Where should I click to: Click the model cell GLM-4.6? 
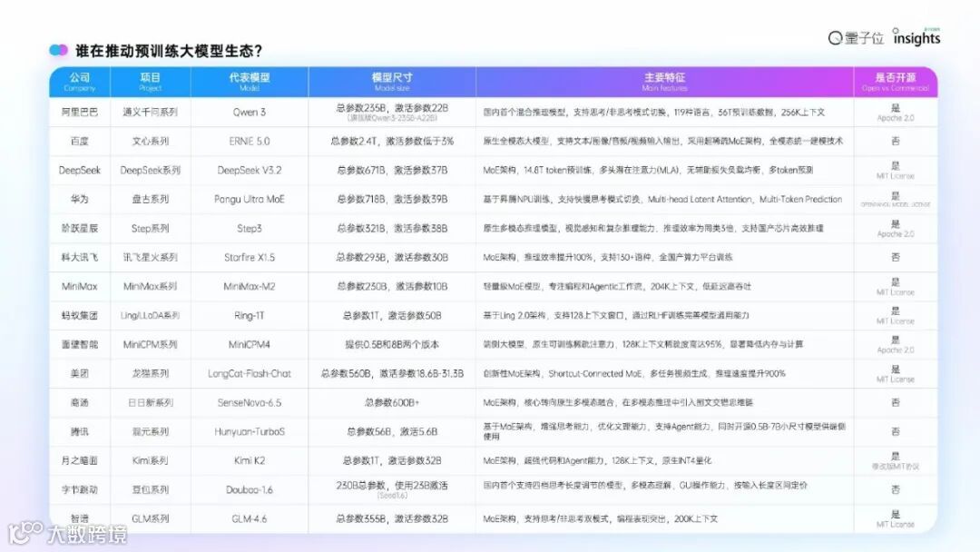click(250, 518)
